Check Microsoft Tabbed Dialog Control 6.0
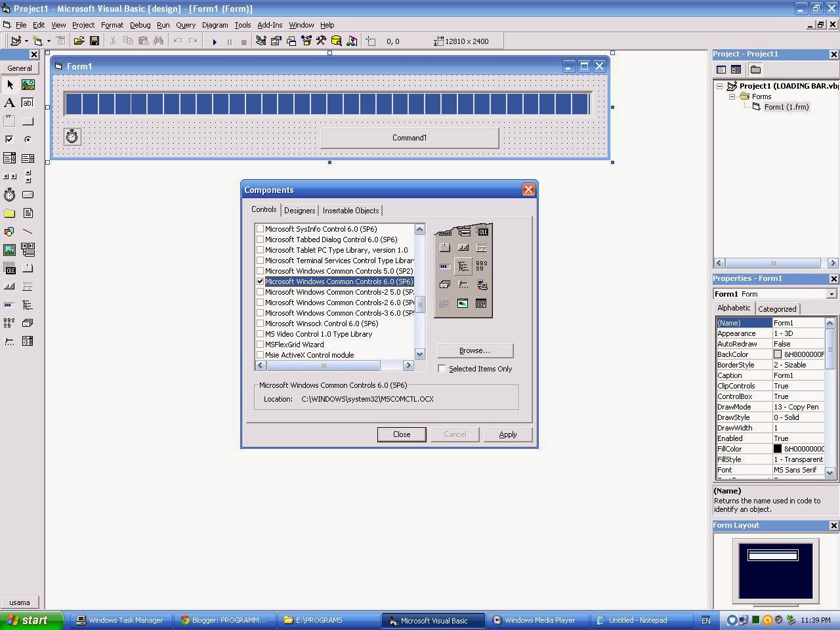840x630 pixels. (x=260, y=240)
